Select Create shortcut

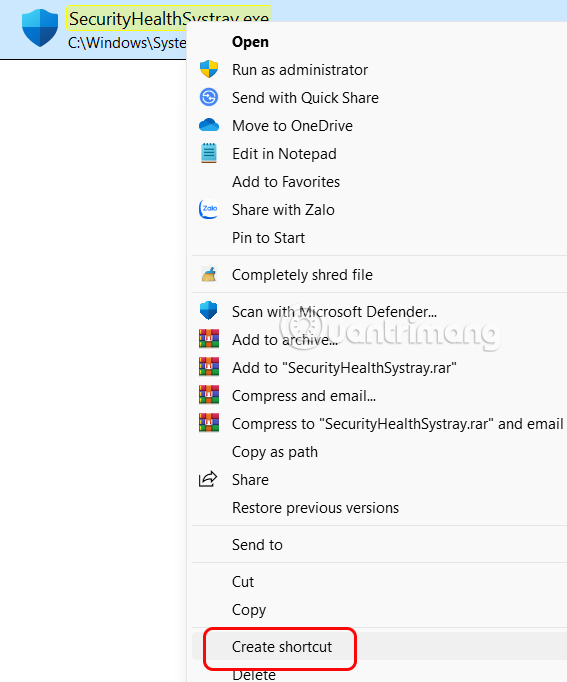pos(282,647)
